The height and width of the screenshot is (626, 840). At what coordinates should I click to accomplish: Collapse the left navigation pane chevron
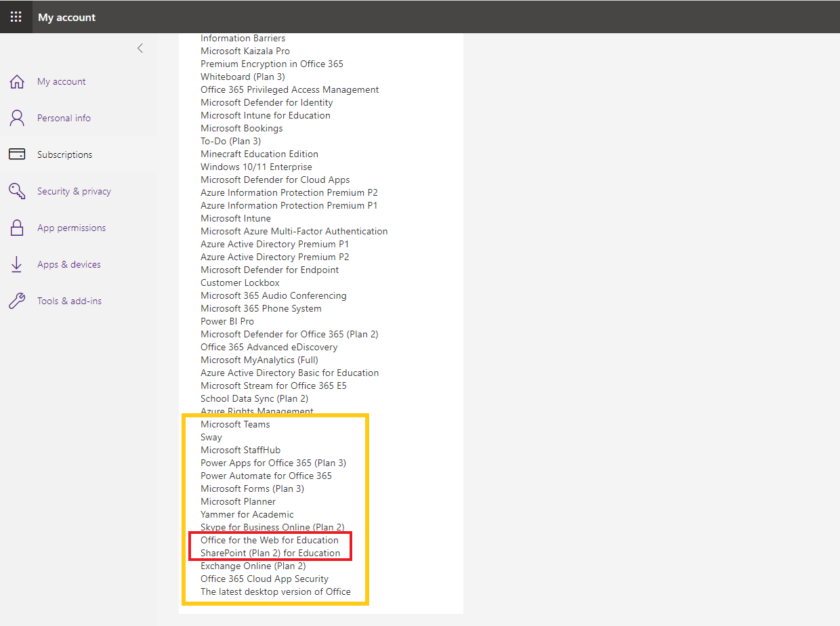point(140,48)
